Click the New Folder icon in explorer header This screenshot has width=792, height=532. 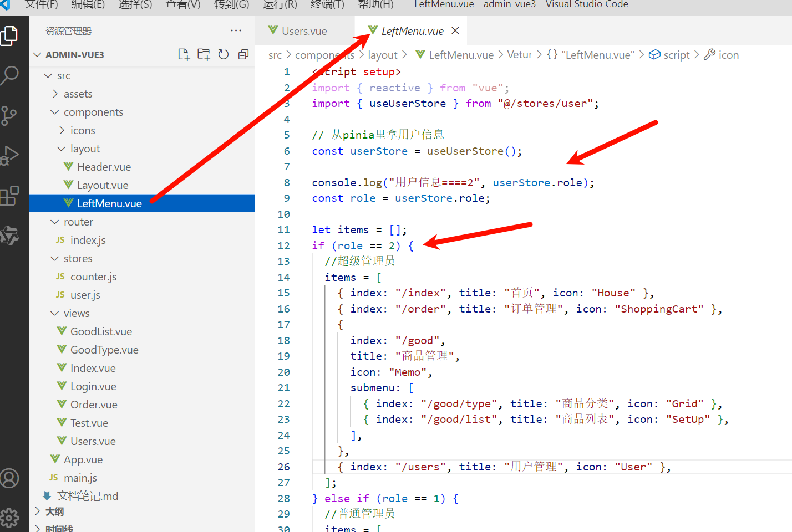(204, 54)
